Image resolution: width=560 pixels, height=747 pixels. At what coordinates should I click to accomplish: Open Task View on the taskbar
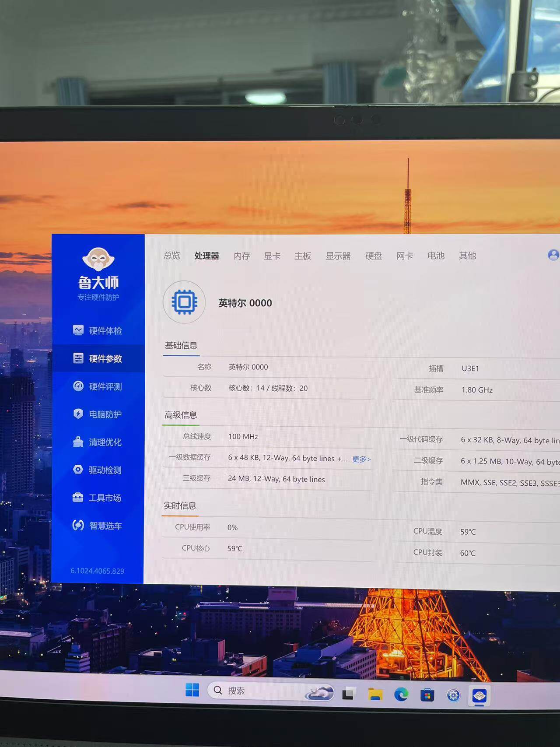pyautogui.click(x=348, y=693)
